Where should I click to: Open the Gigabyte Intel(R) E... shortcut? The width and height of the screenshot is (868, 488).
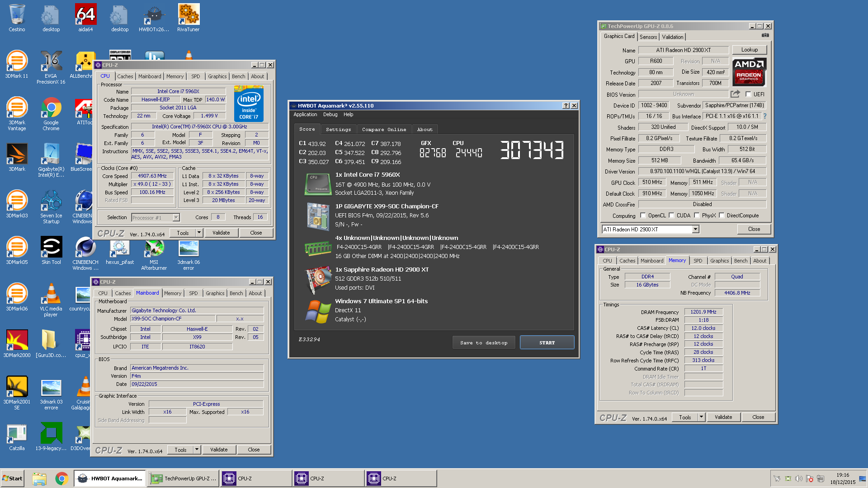click(x=51, y=160)
